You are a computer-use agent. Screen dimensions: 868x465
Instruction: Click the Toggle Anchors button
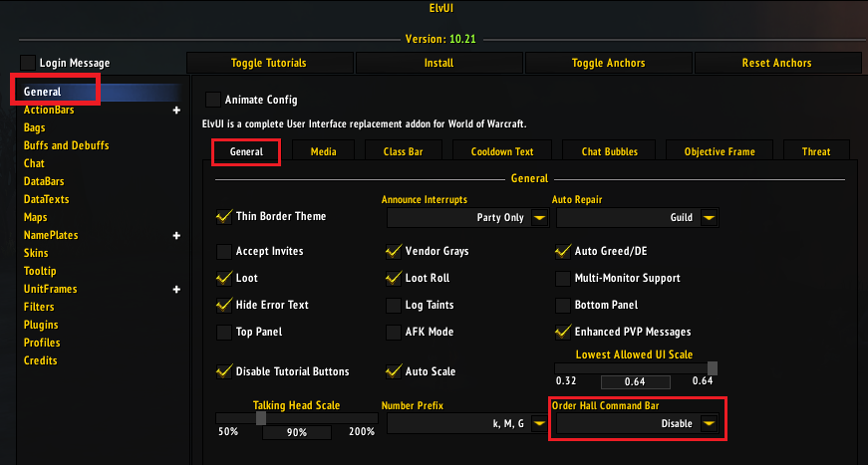click(608, 63)
